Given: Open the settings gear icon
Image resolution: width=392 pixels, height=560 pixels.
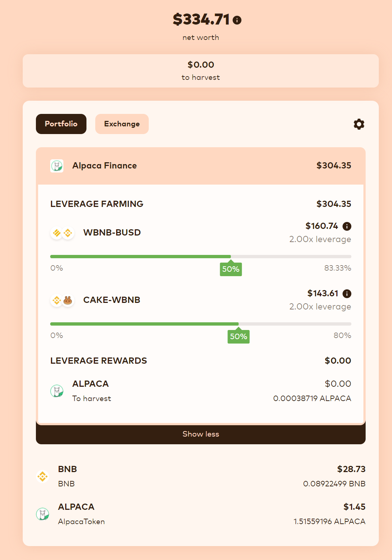Looking at the screenshot, I should point(359,124).
